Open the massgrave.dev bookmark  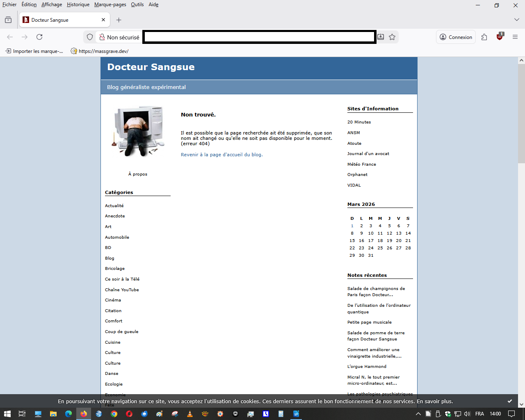100,51
